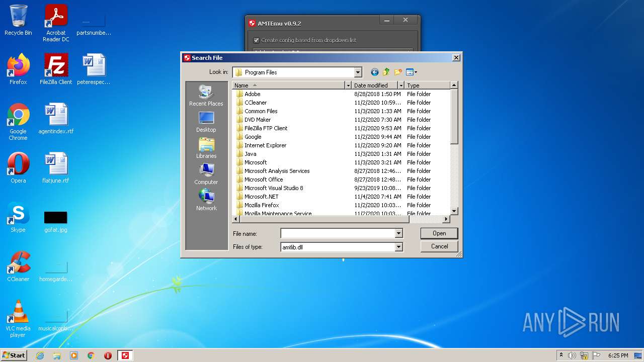The image size is (644, 362).
Task: Open Google Chrome desktop shortcut
Action: 18,122
